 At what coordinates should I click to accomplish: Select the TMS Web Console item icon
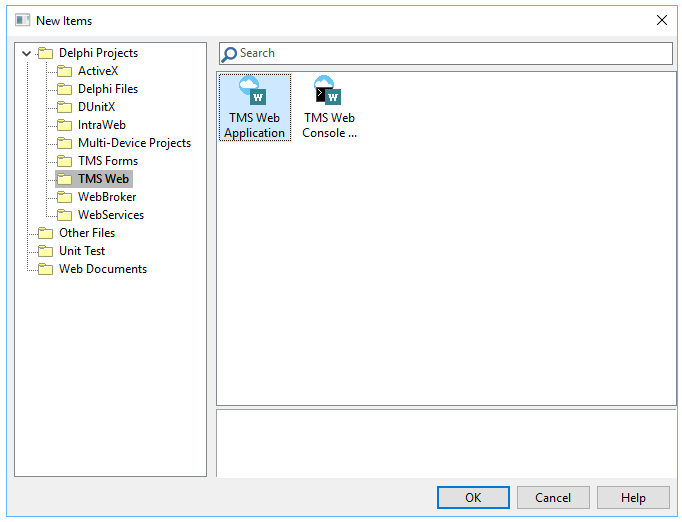328,90
